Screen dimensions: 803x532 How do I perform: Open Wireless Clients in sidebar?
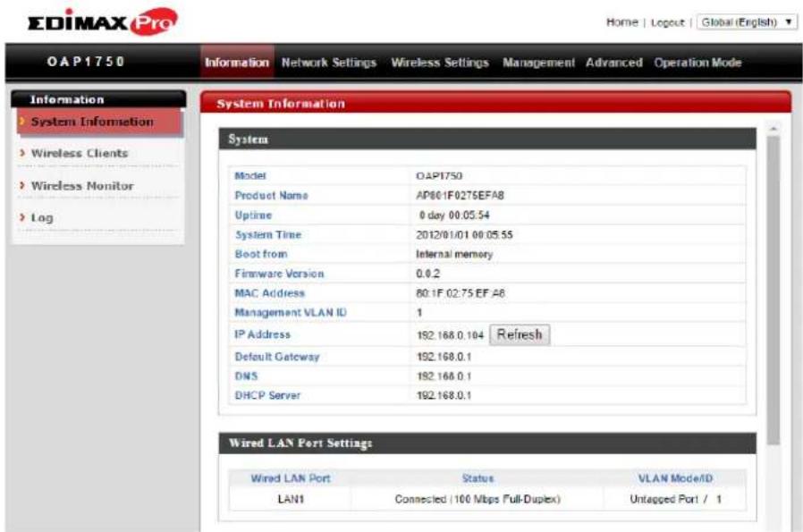coord(80,153)
